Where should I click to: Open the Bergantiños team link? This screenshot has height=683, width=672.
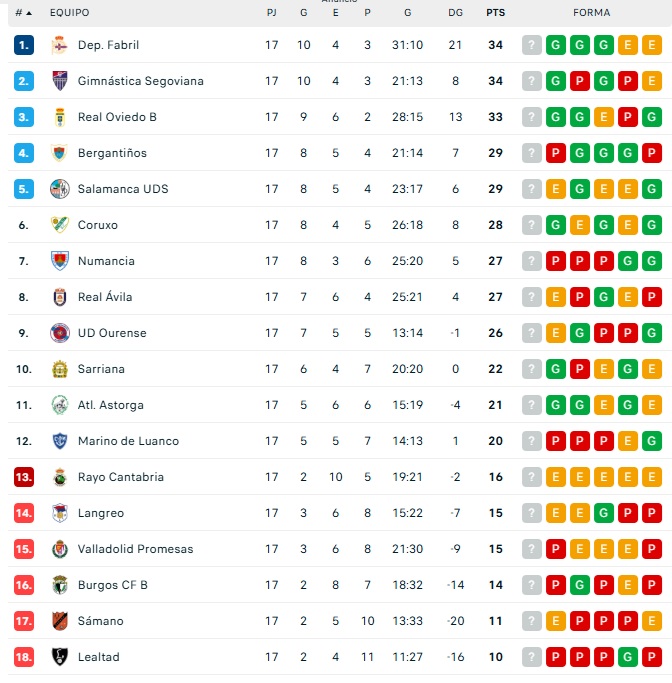click(x=112, y=153)
